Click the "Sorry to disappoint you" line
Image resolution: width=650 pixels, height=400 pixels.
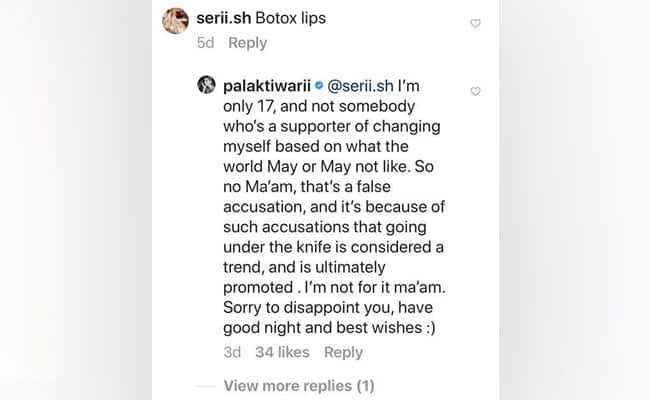click(x=320, y=306)
